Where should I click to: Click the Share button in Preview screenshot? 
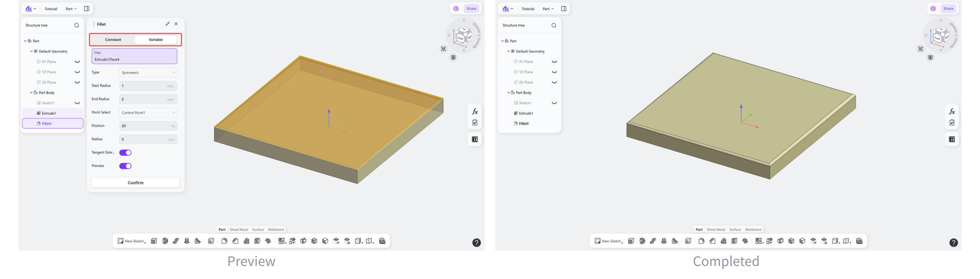[471, 8]
